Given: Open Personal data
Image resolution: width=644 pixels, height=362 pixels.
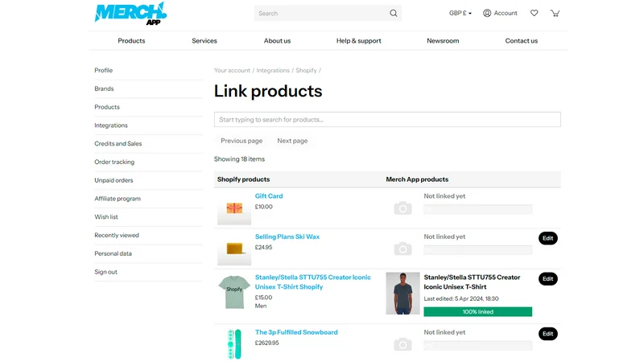Looking at the screenshot, I should coord(113,253).
